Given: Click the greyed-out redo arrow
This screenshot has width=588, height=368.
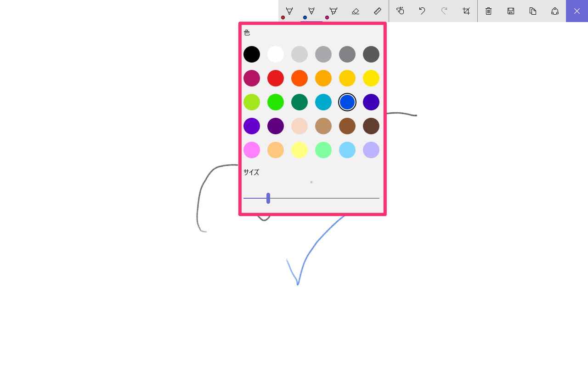Looking at the screenshot, I should pyautogui.click(x=444, y=11).
